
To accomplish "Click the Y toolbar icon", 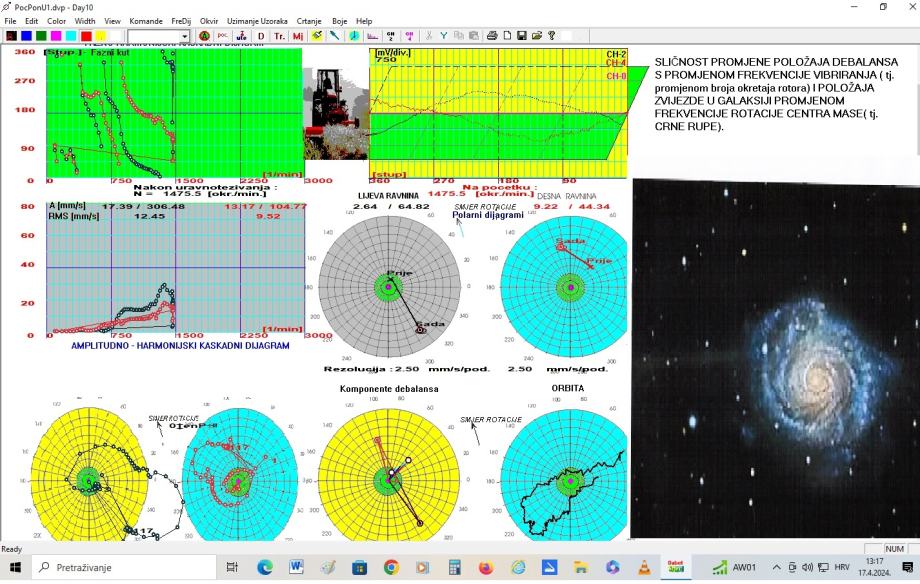I will [x=444, y=36].
